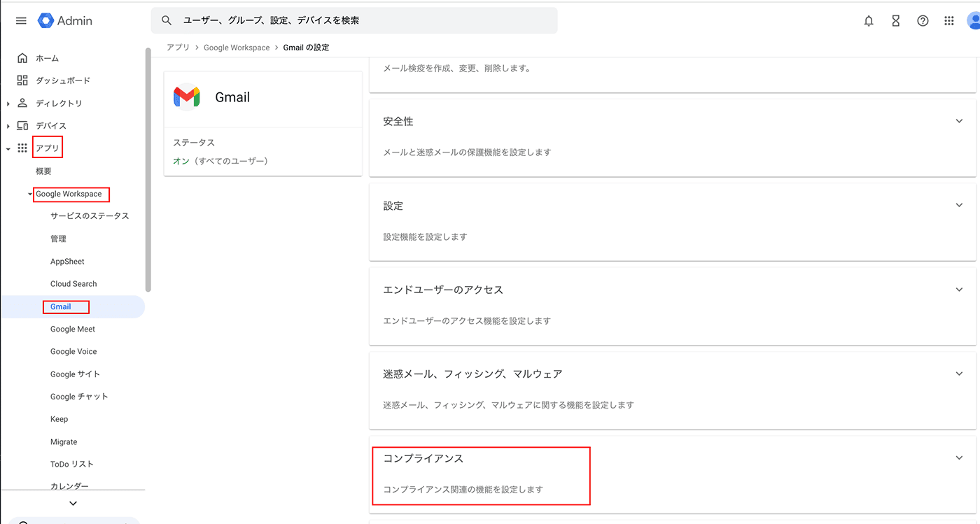Screen dimensions: 980x524
Task: Expand the 迷惑メール、フィッシング、マルウェア section
Action: [959, 374]
